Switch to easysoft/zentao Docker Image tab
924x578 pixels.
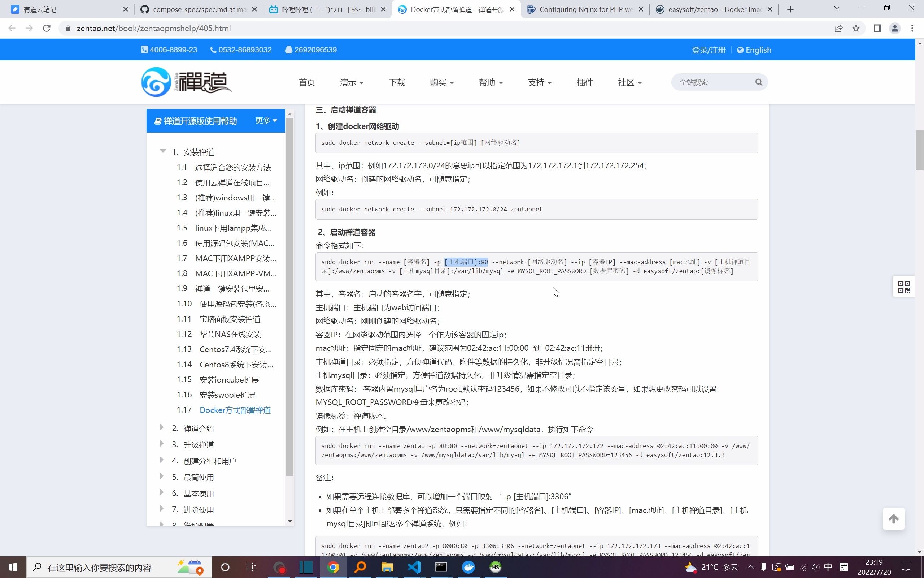715,9
